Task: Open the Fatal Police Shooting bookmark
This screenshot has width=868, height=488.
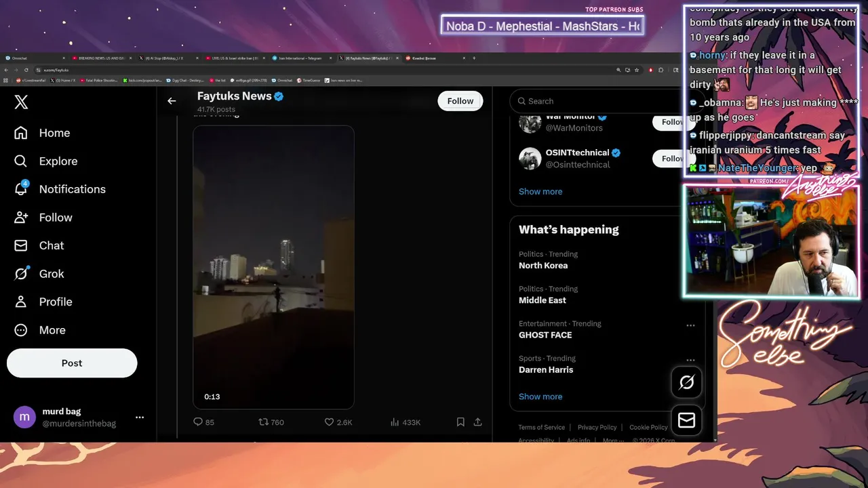Action: pyautogui.click(x=99, y=81)
